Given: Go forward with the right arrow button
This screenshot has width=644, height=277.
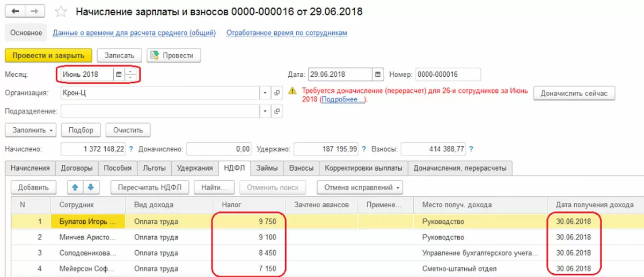Looking at the screenshot, I should tap(35, 11).
